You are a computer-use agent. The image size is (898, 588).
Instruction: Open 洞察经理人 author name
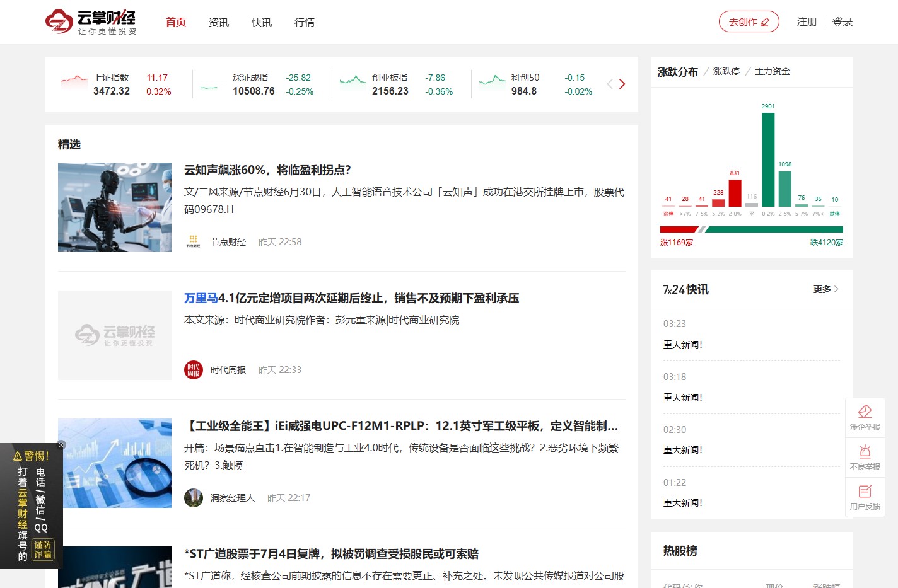pyautogui.click(x=233, y=498)
